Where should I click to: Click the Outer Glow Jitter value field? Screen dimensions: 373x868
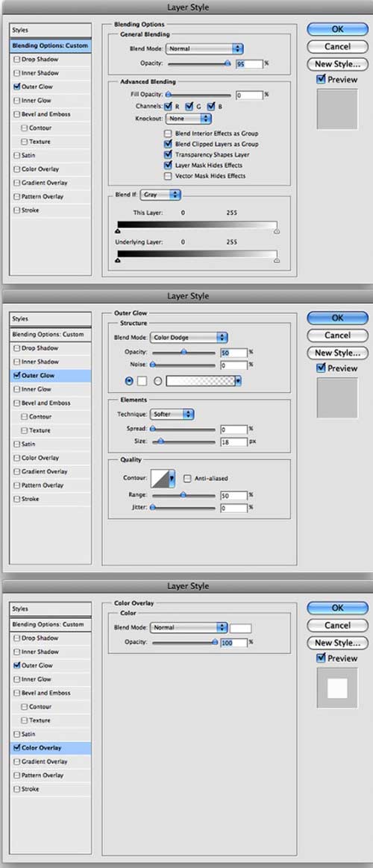click(233, 508)
